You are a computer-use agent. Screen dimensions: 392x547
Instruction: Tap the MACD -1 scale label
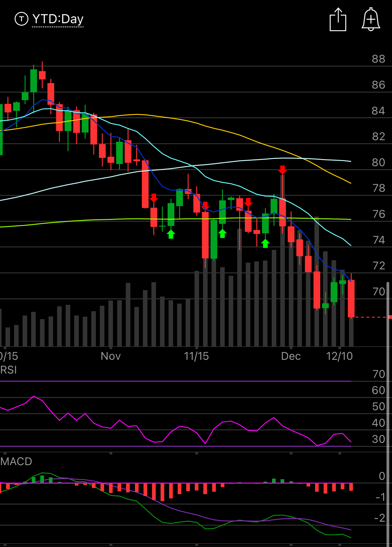380,497
